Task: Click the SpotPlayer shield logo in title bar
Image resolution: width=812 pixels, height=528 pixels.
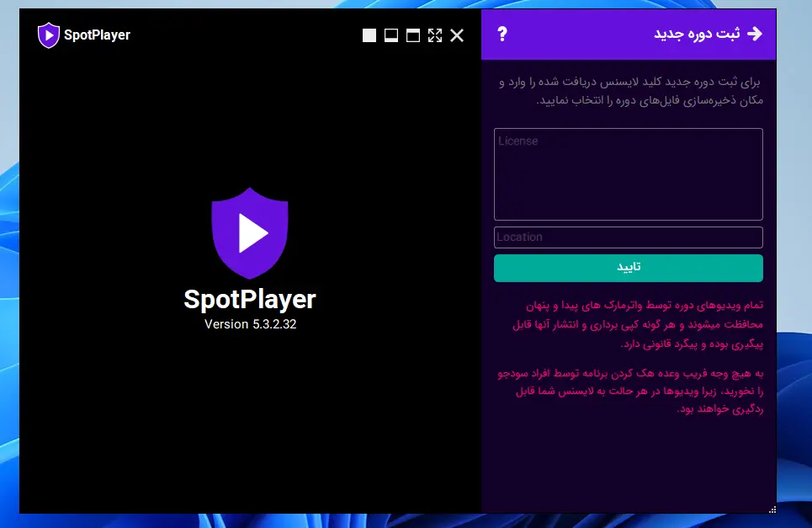Action: (49, 35)
